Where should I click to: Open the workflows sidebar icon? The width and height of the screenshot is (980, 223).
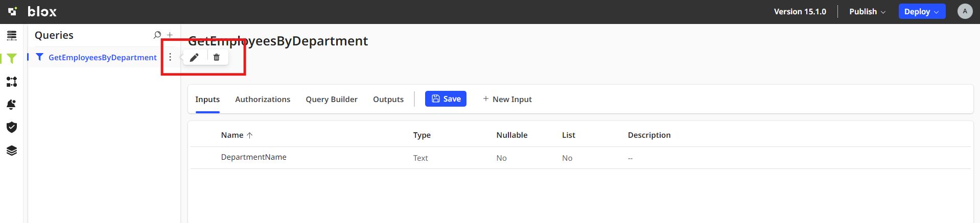pos(12,82)
